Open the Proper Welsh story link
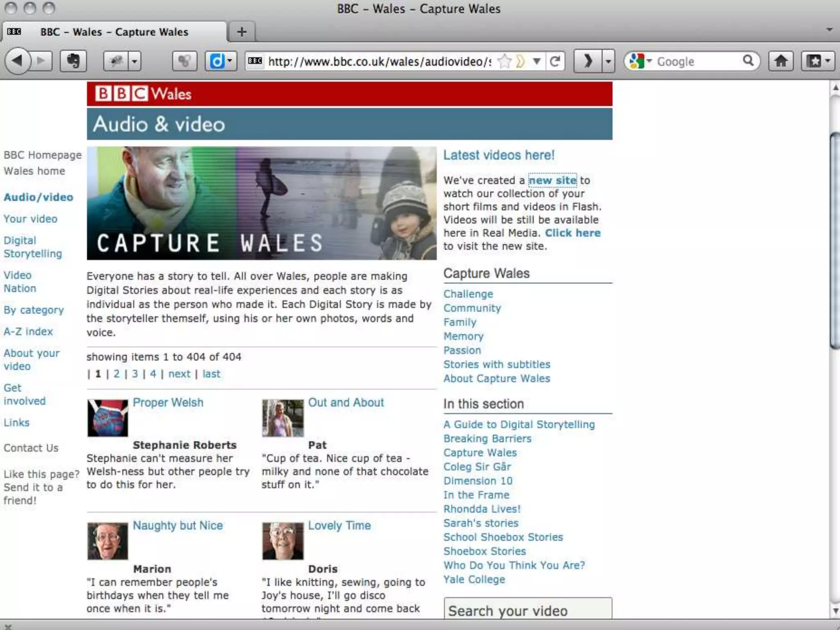The width and height of the screenshot is (840, 630). (168, 402)
